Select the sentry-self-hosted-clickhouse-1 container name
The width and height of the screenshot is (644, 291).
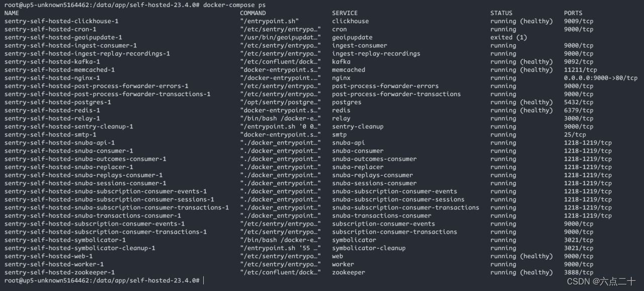(61, 21)
